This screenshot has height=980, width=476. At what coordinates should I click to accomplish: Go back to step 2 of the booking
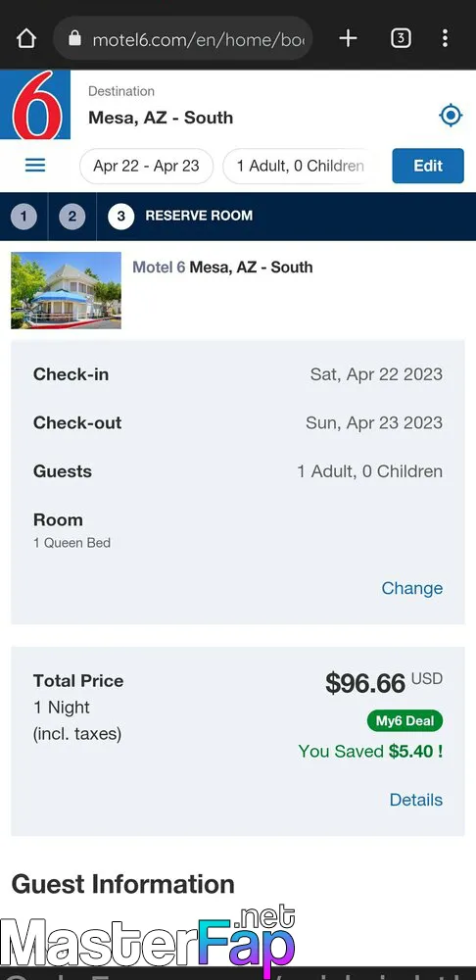point(72,217)
